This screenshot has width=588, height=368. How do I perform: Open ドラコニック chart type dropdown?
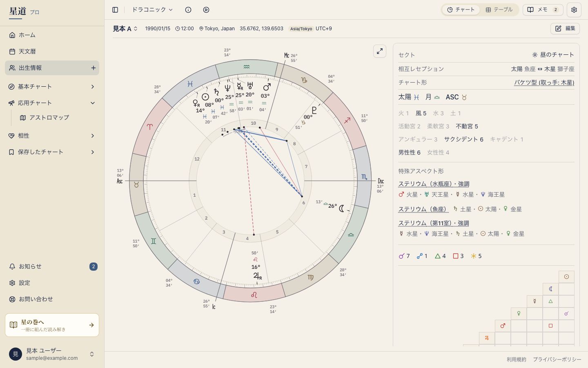click(152, 10)
